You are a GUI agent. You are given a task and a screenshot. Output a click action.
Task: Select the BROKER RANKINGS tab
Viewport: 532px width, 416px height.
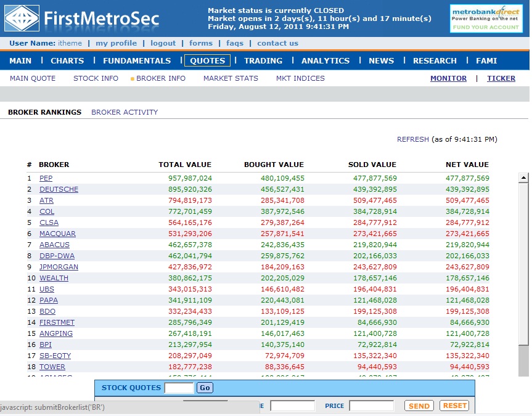pos(45,112)
